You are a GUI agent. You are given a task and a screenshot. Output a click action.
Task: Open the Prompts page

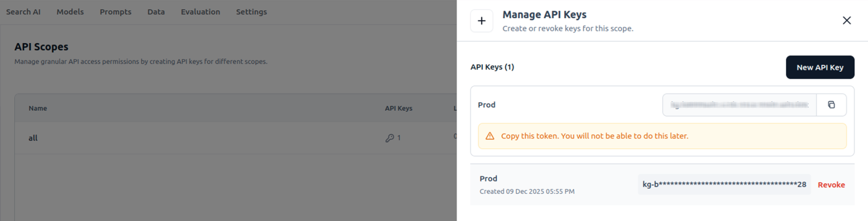click(x=115, y=12)
